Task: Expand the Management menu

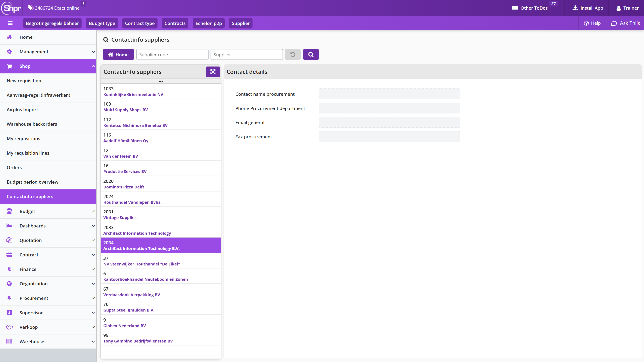Action: pos(48,52)
